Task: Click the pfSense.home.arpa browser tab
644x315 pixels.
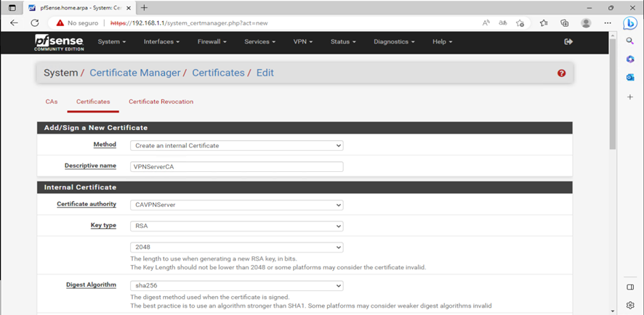Action: pyautogui.click(x=79, y=8)
